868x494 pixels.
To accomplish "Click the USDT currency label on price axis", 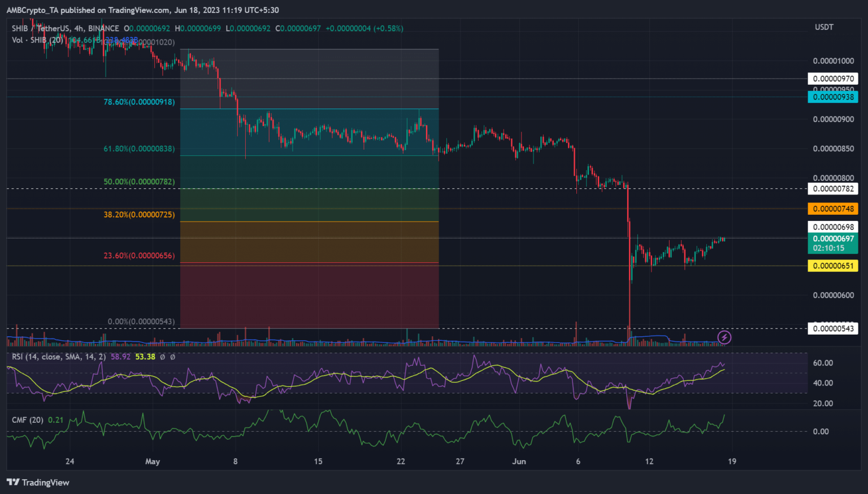I will [824, 27].
